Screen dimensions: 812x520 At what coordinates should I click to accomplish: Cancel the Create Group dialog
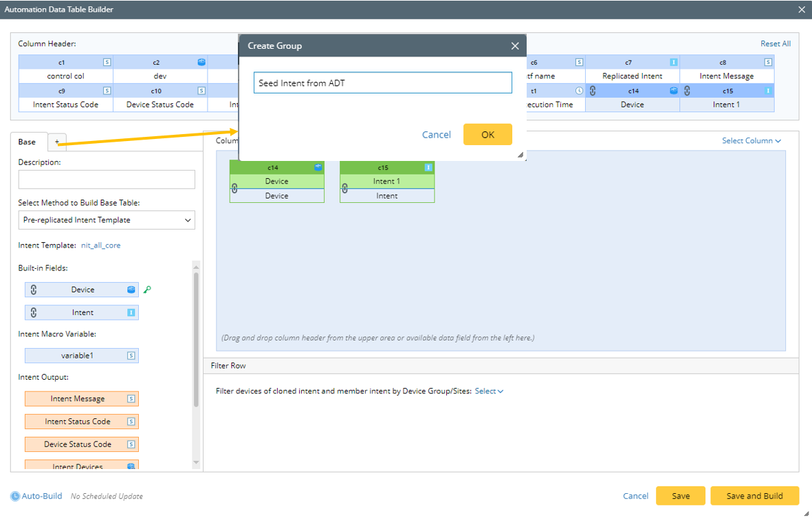point(437,135)
